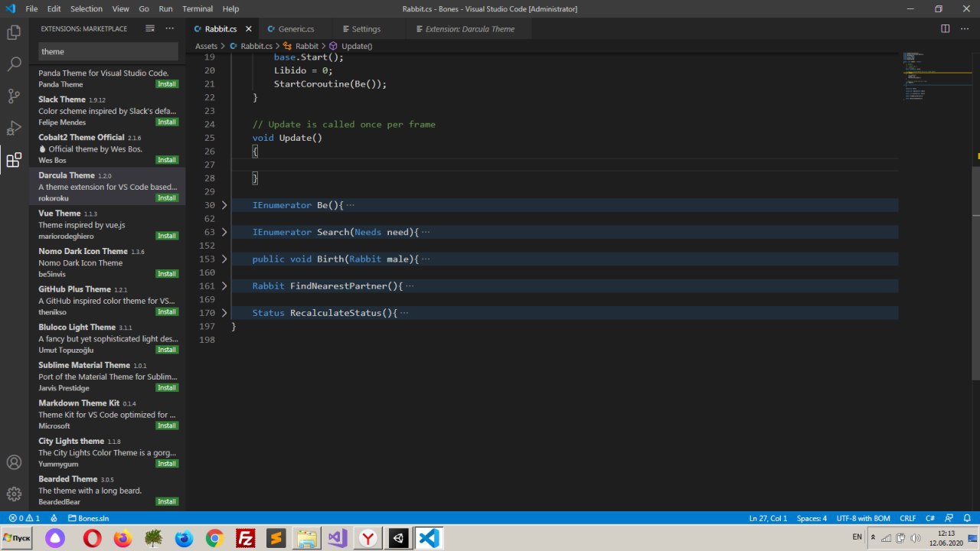Click the extension search field containing 'theme'
The width and height of the screenshot is (980, 551).
[x=108, y=51]
